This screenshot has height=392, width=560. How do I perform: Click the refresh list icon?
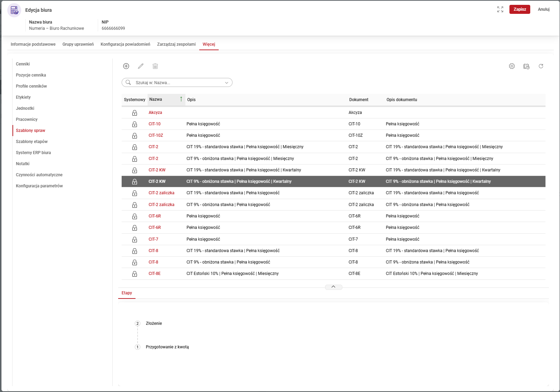(541, 66)
